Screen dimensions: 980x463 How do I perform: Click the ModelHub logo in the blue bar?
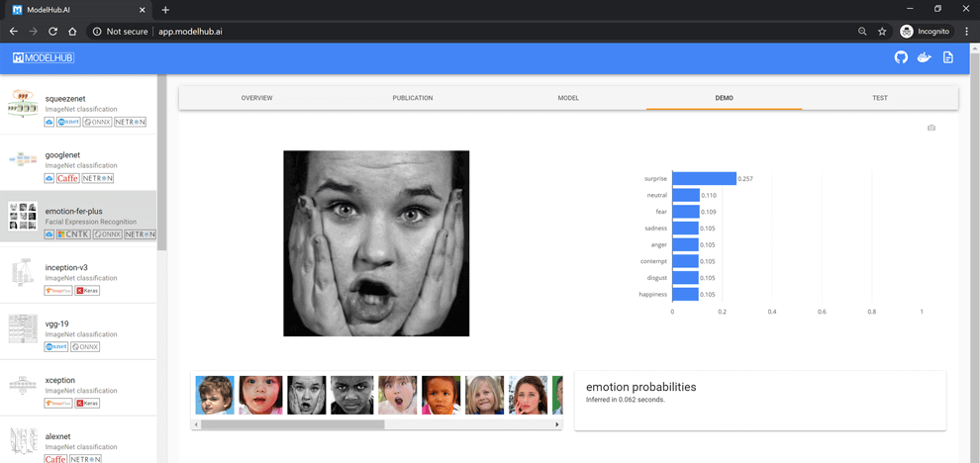click(x=44, y=58)
